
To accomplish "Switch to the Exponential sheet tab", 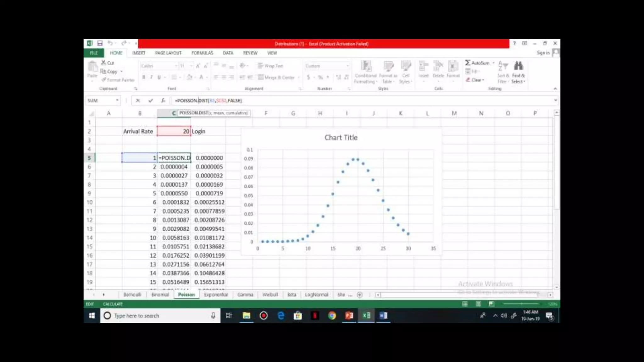I will pos(216,295).
